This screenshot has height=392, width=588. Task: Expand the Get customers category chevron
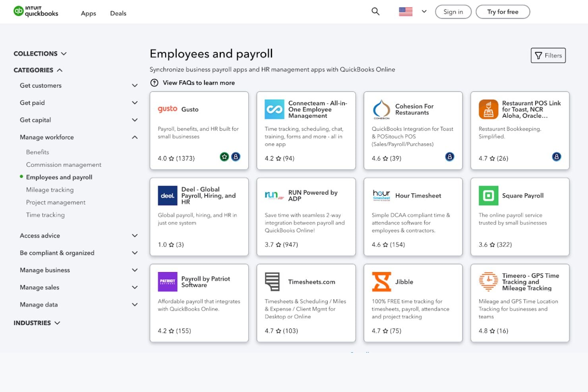pos(135,85)
